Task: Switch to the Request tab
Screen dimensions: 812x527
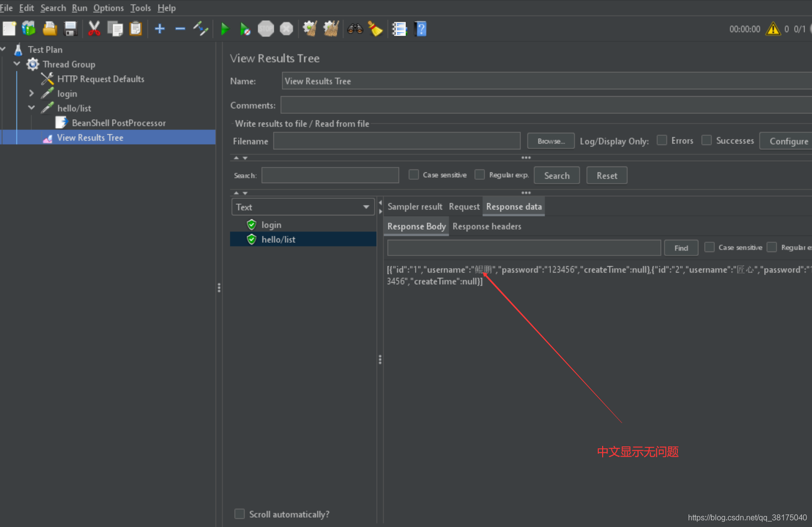Action: 464,207
